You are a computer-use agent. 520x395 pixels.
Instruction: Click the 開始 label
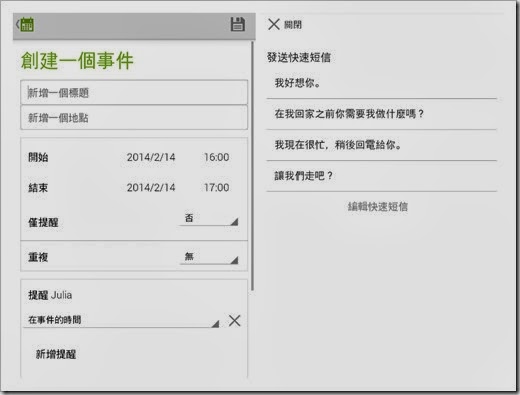(x=38, y=157)
